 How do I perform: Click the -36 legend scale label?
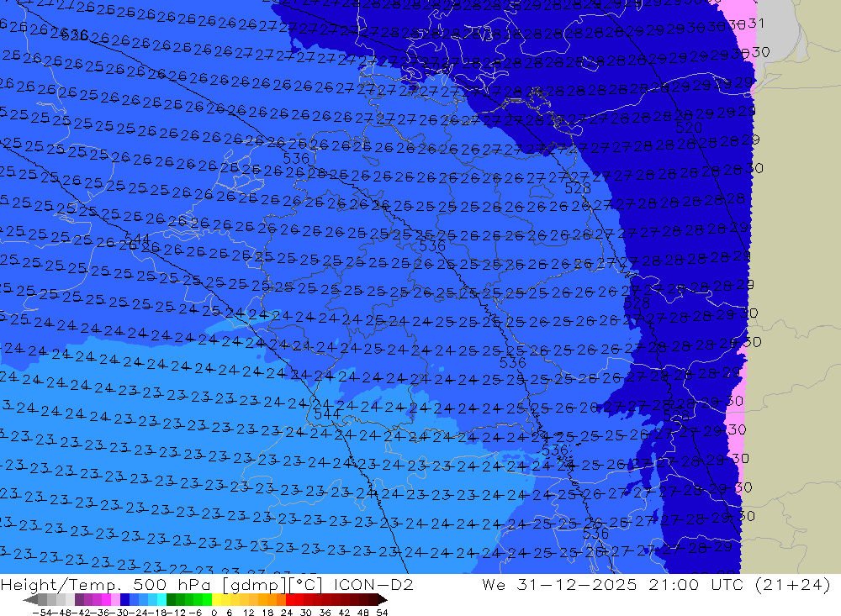tap(101, 613)
